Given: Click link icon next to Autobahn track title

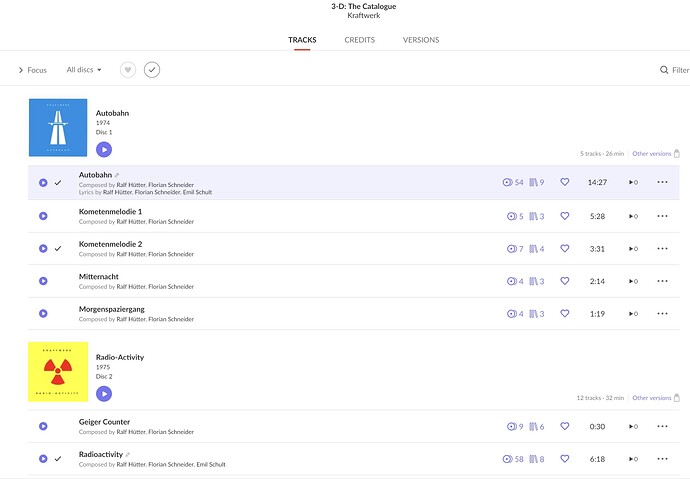Looking at the screenshot, I should click(117, 176).
